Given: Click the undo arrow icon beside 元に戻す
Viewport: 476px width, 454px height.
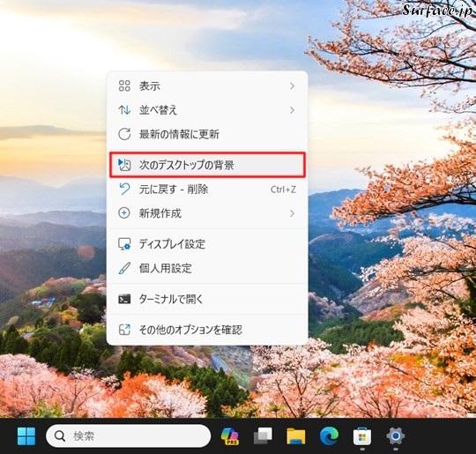Looking at the screenshot, I should coord(124,189).
